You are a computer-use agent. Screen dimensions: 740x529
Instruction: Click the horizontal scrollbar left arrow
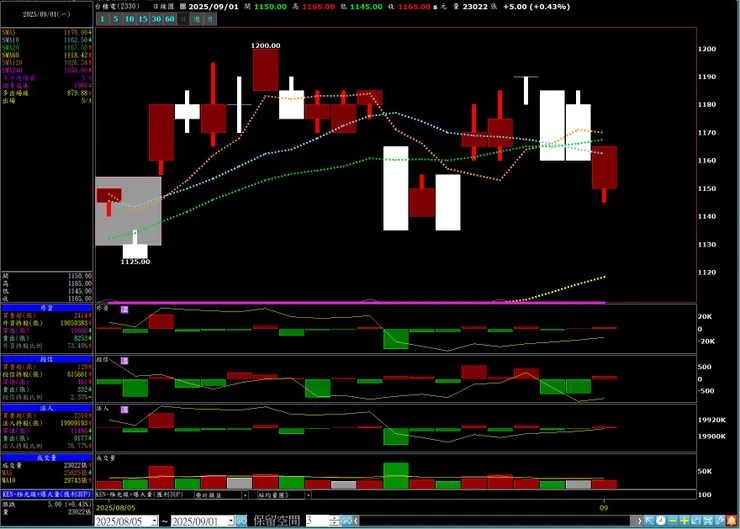click(x=356, y=521)
